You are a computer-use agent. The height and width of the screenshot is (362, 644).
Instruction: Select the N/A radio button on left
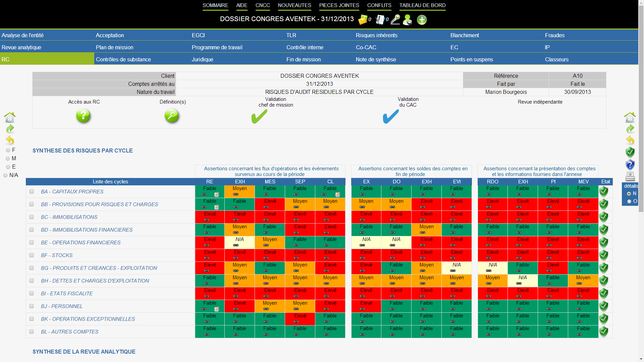(x=5, y=175)
